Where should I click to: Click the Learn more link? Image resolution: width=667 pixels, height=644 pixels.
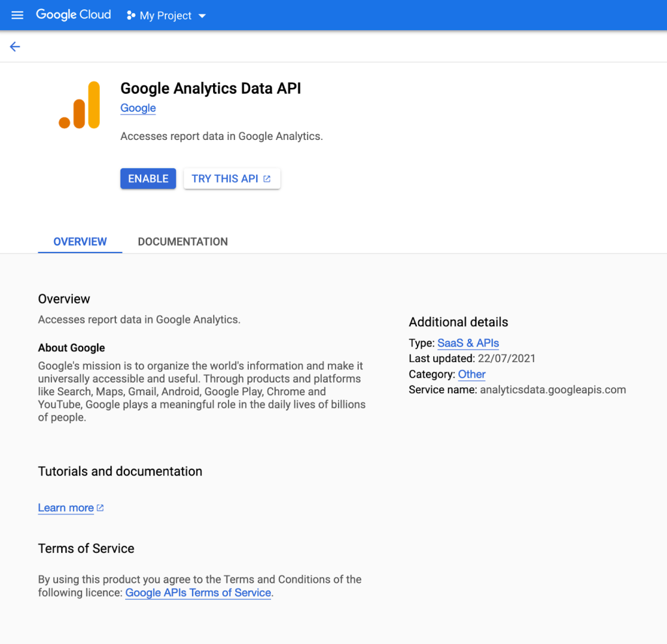pyautogui.click(x=66, y=508)
